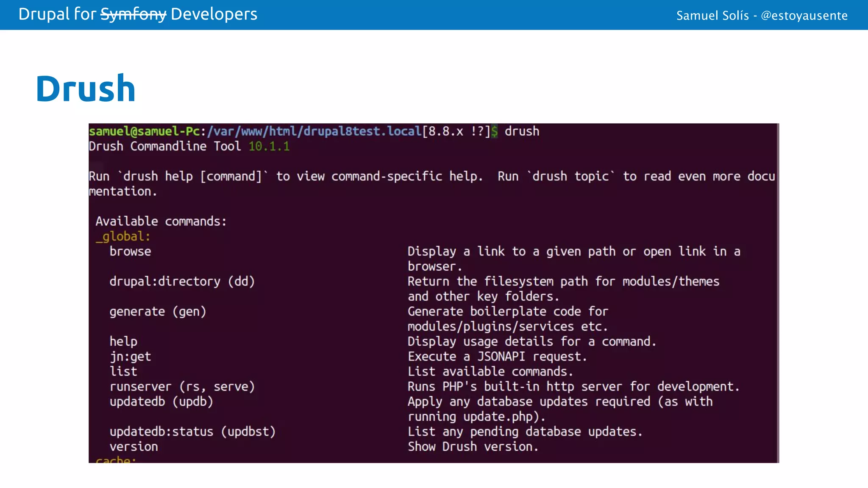Click 'Apply any database updates required' description

tap(560, 409)
